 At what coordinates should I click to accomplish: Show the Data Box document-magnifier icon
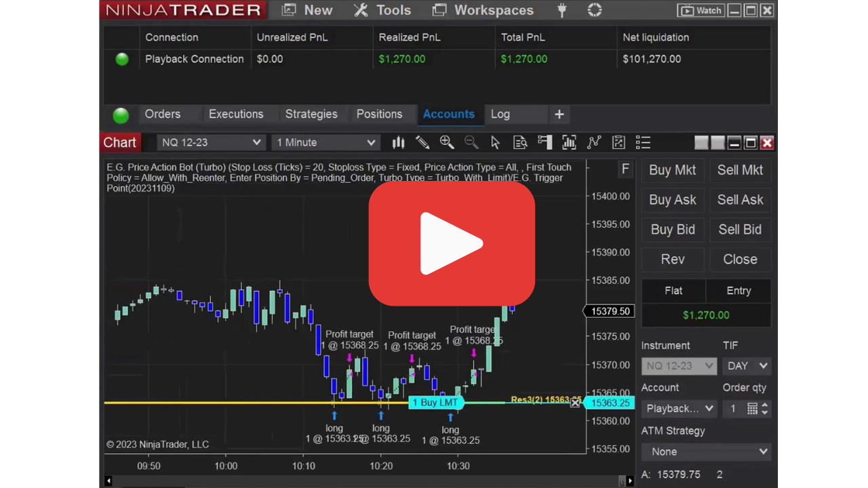pyautogui.click(x=520, y=142)
